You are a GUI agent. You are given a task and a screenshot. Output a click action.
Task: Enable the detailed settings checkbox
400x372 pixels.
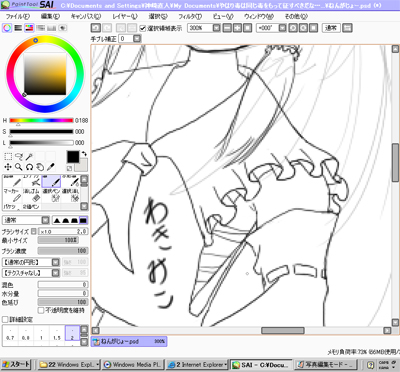[x=5, y=319]
